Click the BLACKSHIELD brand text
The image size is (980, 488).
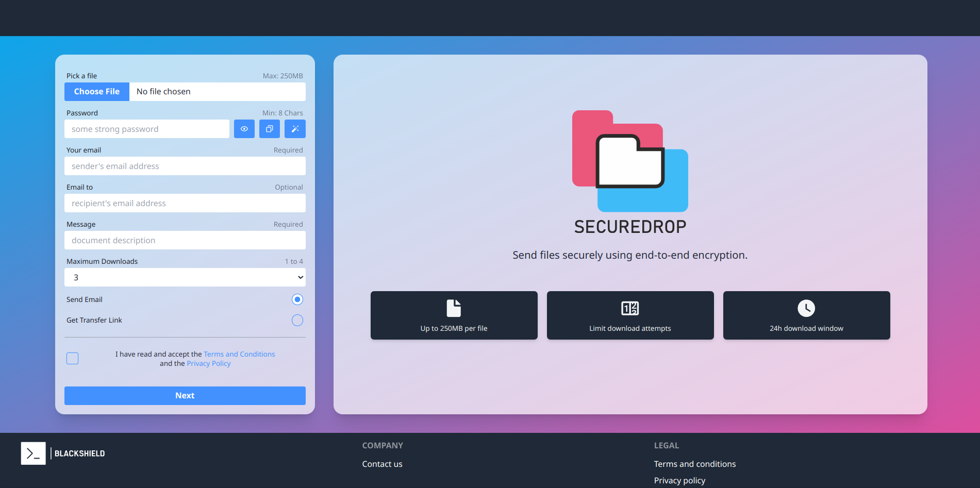coord(80,453)
